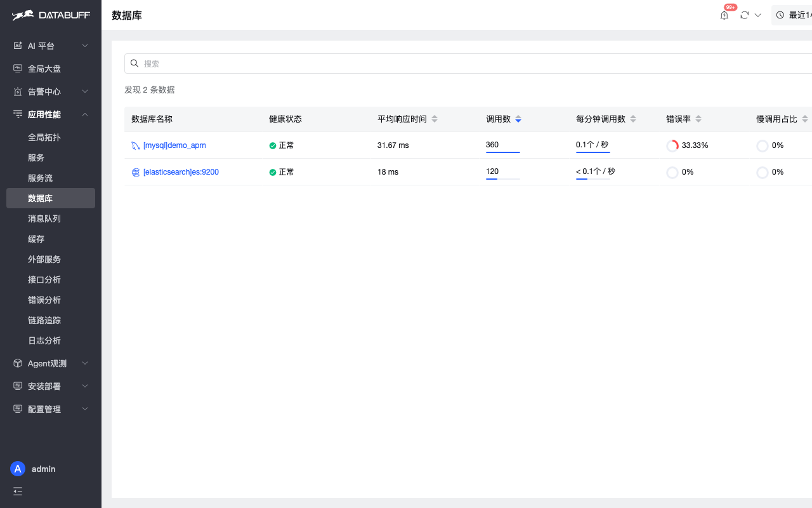Viewport: 812px width, 508px height.
Task: Expand the 告警中心 chevron
Action: pos(85,91)
